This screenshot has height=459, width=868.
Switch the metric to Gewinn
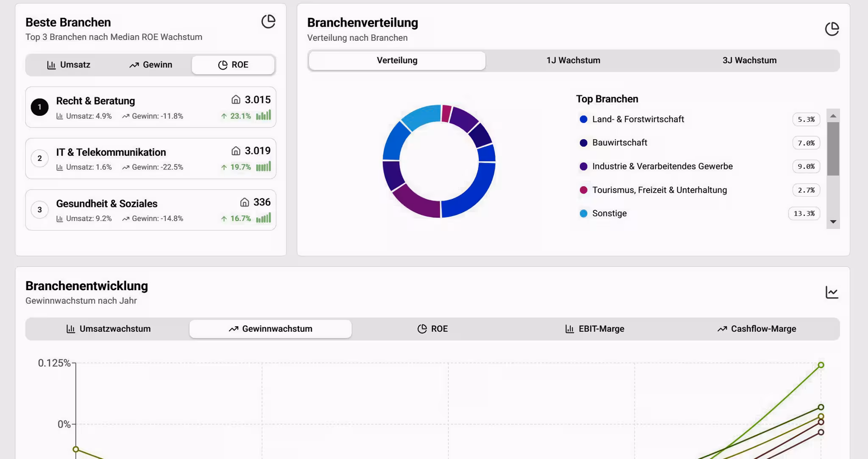click(x=150, y=64)
